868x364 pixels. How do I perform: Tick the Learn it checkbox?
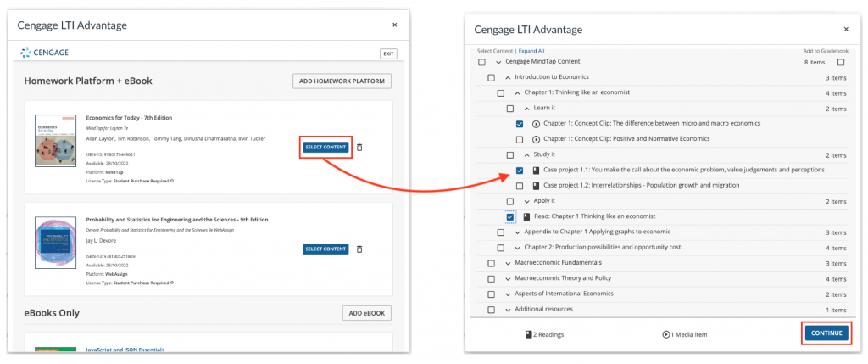(x=509, y=109)
